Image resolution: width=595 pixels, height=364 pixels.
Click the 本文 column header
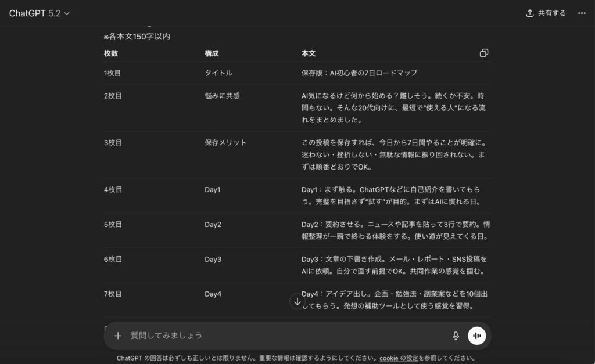pos(309,53)
